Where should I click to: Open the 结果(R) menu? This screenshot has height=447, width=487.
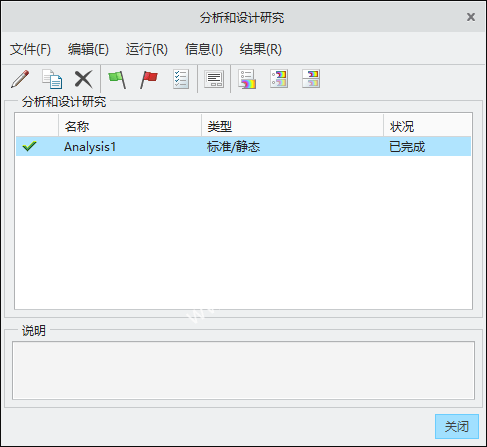[x=261, y=49]
